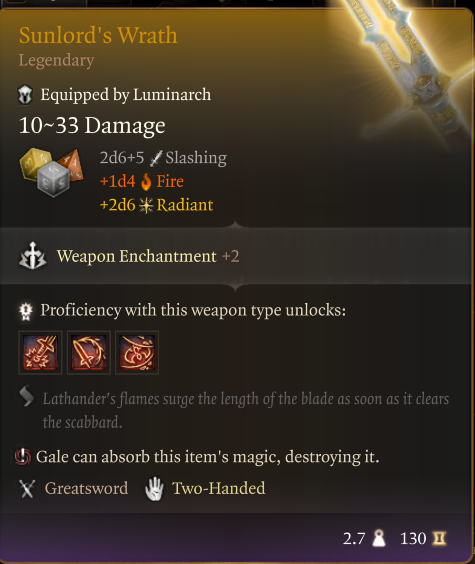The width and height of the screenshot is (475, 564).
Task: Click the Sunlord's Wrath item title
Action: 98,35
